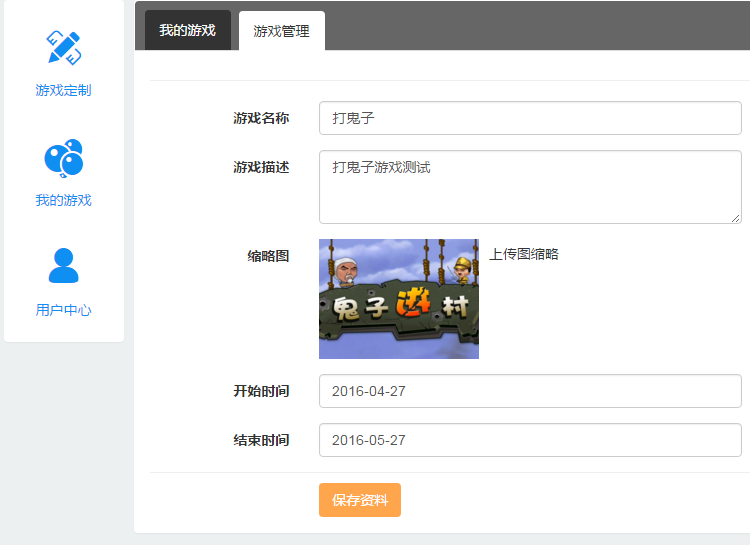The height and width of the screenshot is (545, 750).
Task: Select the 游戏管理 tab
Action: tap(282, 31)
